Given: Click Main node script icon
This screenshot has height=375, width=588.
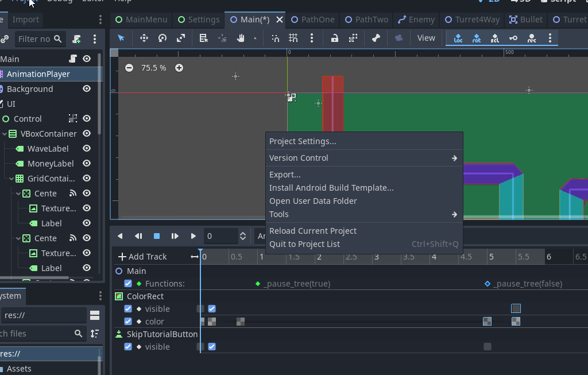Looking at the screenshot, I should click(73, 59).
